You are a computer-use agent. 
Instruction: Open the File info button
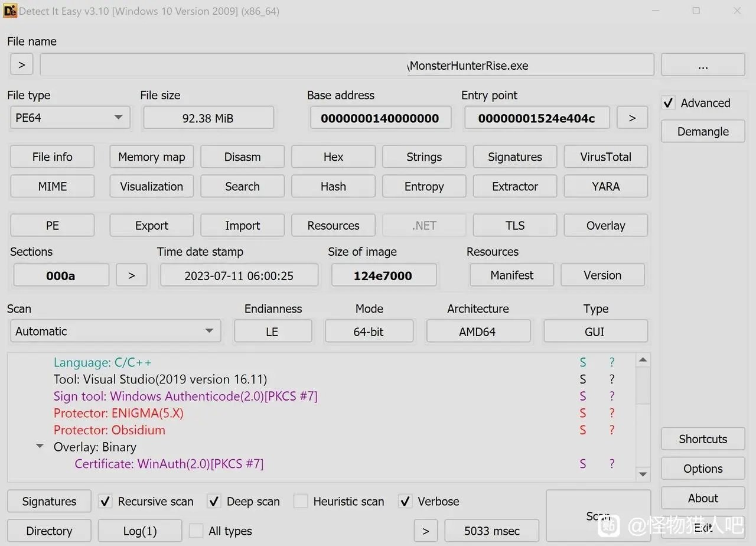coord(53,157)
